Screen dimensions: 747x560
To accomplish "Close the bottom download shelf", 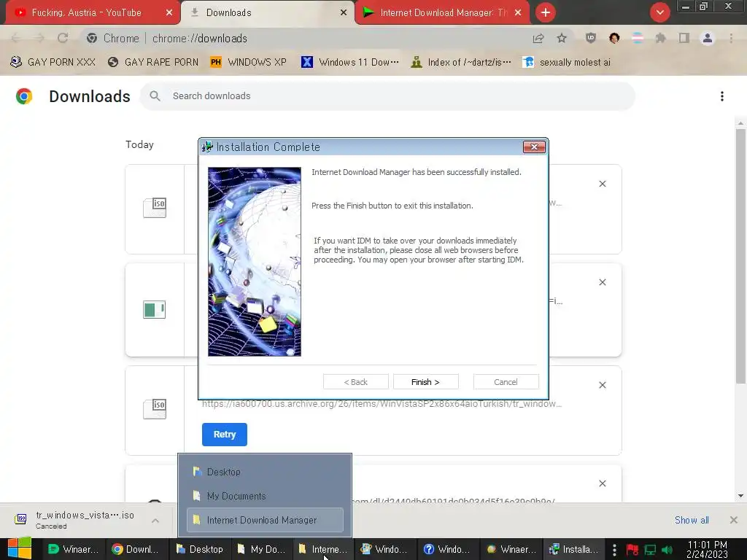I will click(x=734, y=520).
